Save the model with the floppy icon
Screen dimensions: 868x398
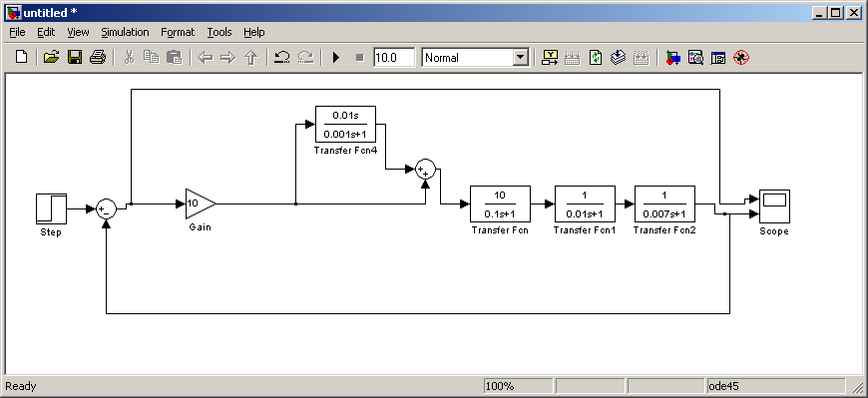[x=75, y=57]
